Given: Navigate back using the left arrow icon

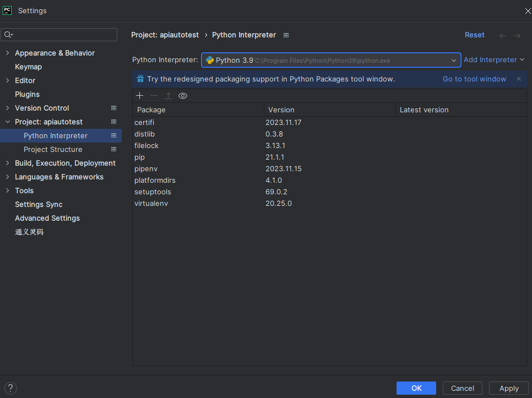Looking at the screenshot, I should click(x=502, y=35).
